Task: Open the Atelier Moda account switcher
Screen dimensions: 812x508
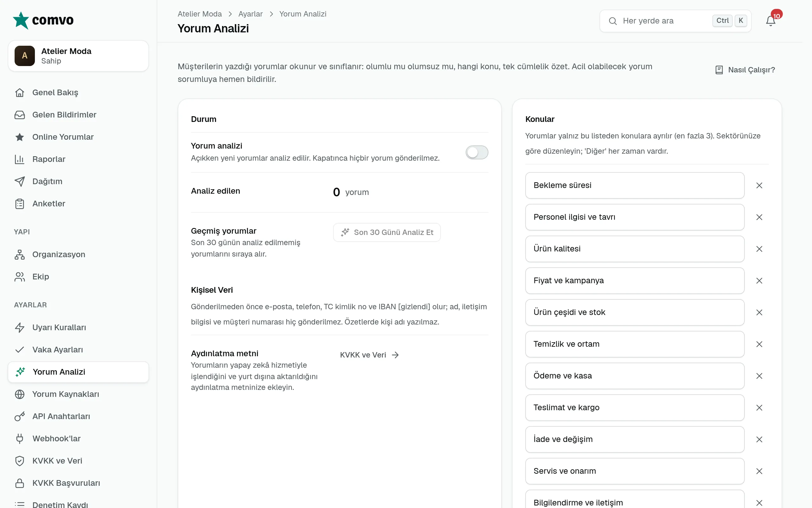Action: pyautogui.click(x=78, y=56)
